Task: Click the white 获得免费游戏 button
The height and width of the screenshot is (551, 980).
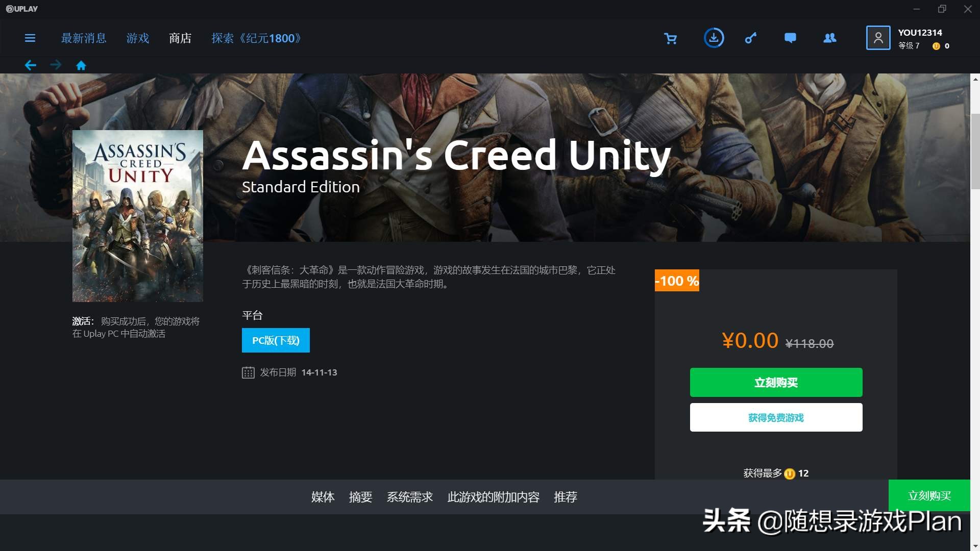Action: tap(776, 417)
